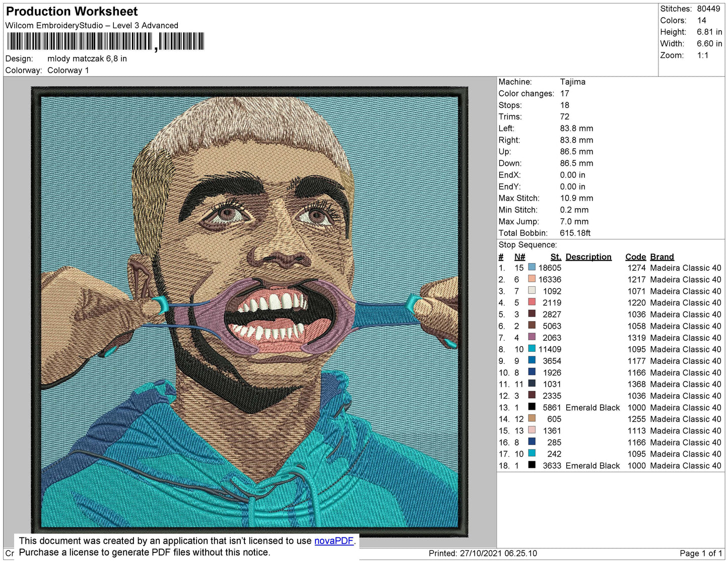Click thread code '1255'
Screen dimensions: 728x563
click(x=636, y=419)
